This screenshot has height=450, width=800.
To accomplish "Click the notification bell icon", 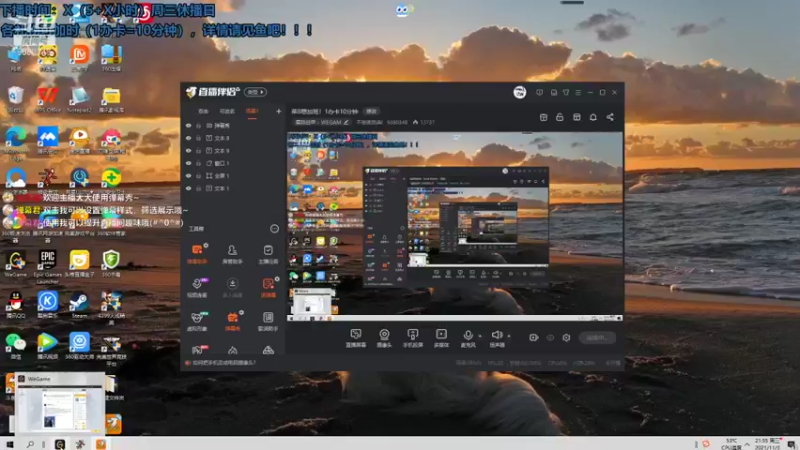I will tap(593, 117).
